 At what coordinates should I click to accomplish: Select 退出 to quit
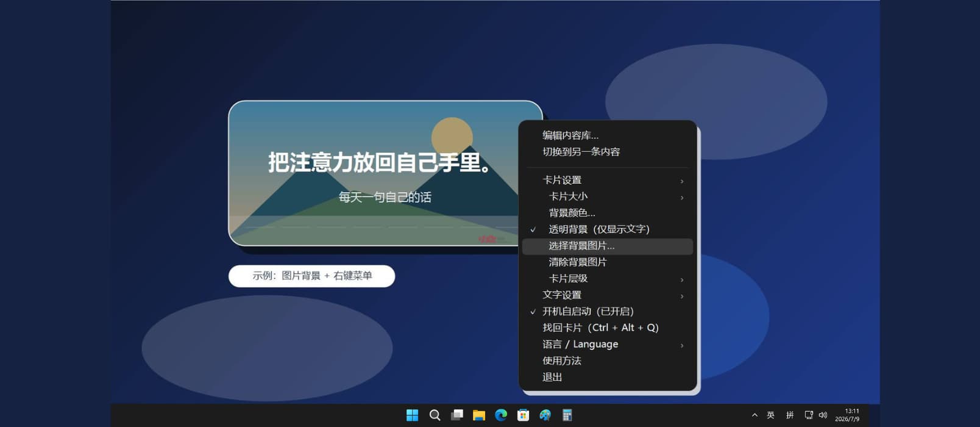pyautogui.click(x=608, y=377)
